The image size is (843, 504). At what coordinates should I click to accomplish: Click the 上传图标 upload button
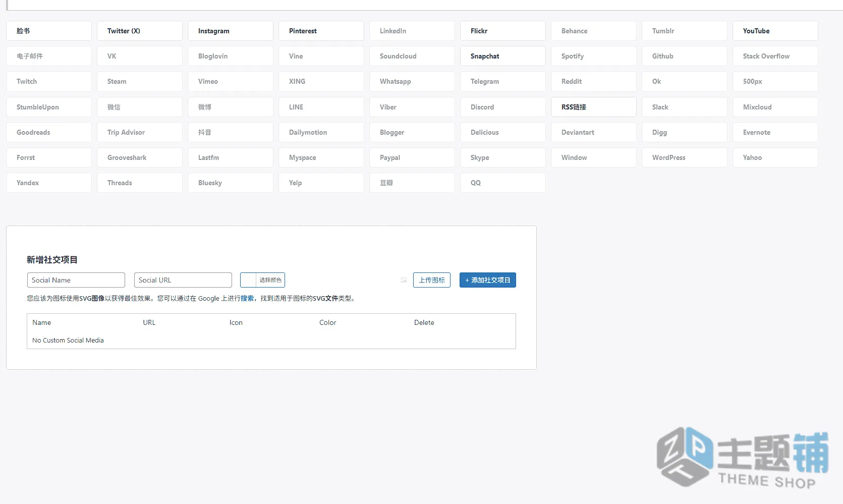[432, 280]
